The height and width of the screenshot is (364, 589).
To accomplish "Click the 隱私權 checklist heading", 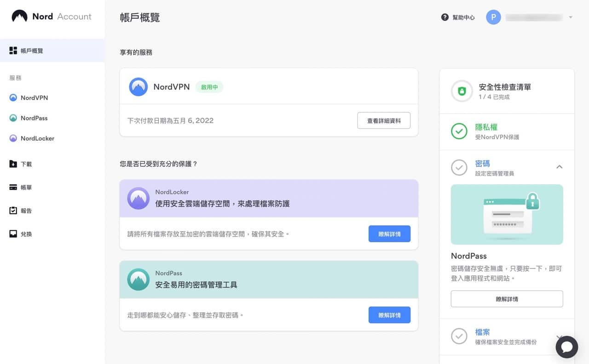I will tap(486, 127).
